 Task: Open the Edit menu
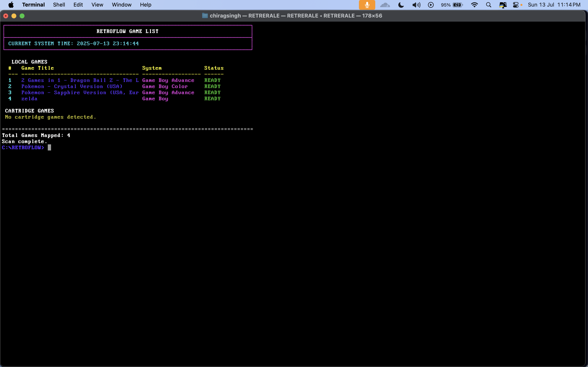coord(78,5)
